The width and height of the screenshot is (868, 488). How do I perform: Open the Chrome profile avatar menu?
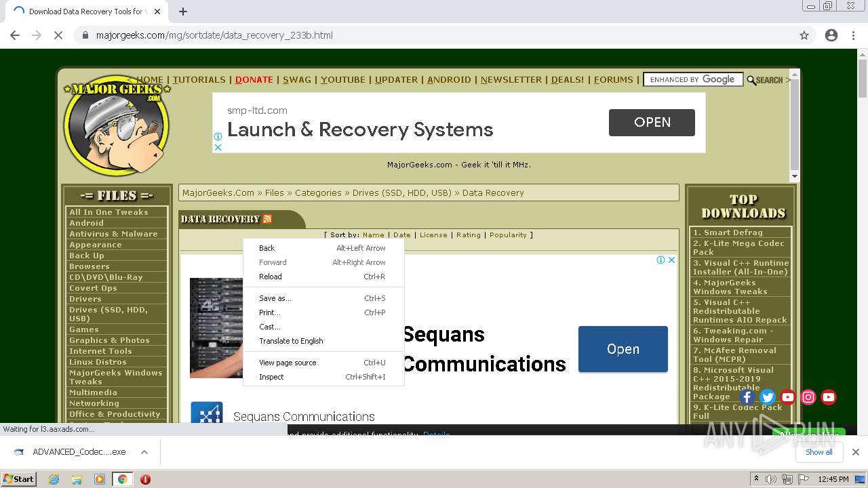[831, 35]
